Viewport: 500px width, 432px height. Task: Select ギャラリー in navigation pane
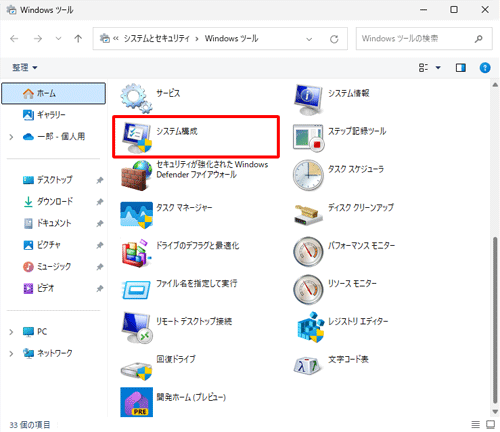54,115
